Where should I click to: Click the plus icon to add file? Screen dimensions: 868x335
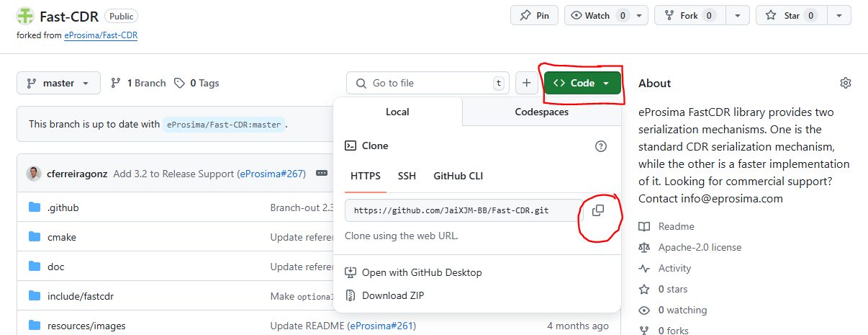point(526,83)
